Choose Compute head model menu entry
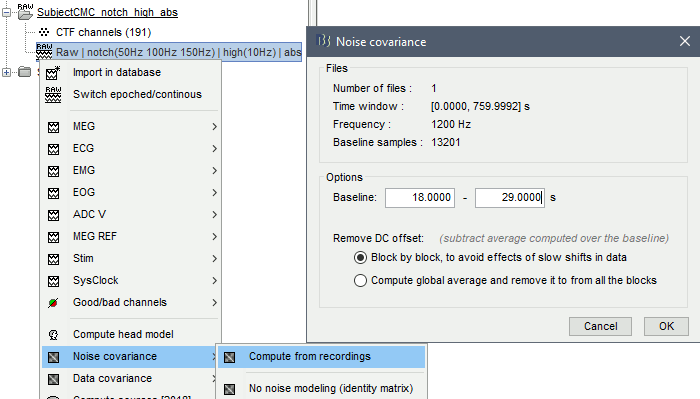Screen dimensions: 700x399 [131, 334]
